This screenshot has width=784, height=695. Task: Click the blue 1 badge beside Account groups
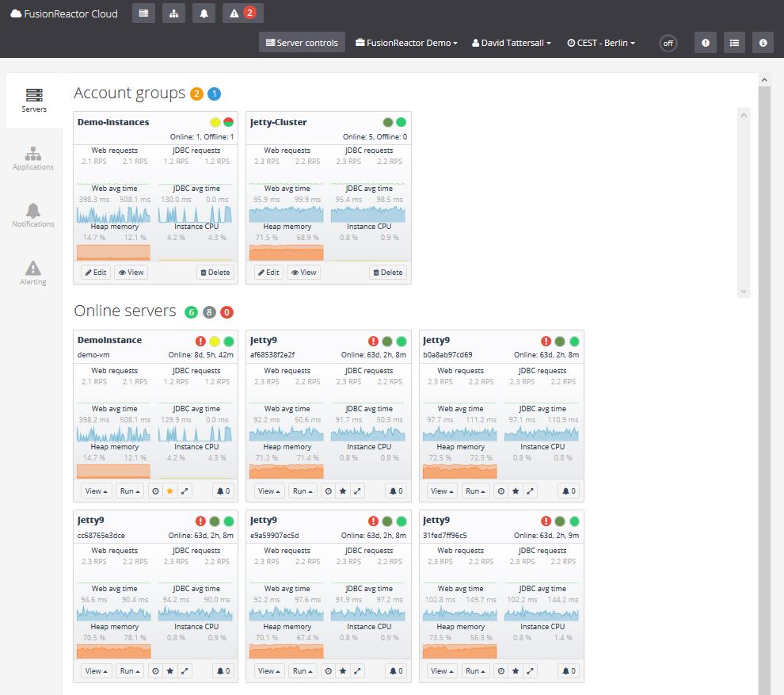214,94
